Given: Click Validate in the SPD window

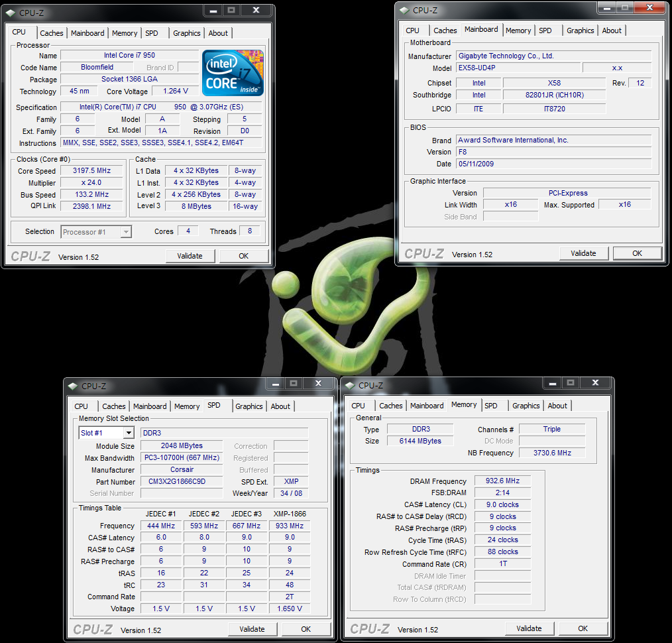Looking at the screenshot, I should click(252, 629).
